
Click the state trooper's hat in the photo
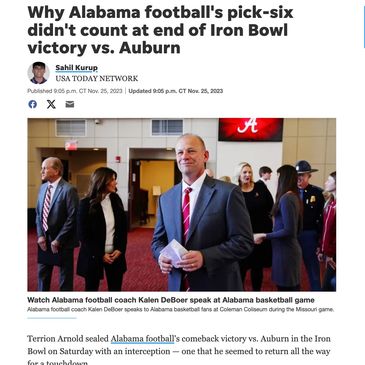point(306,167)
